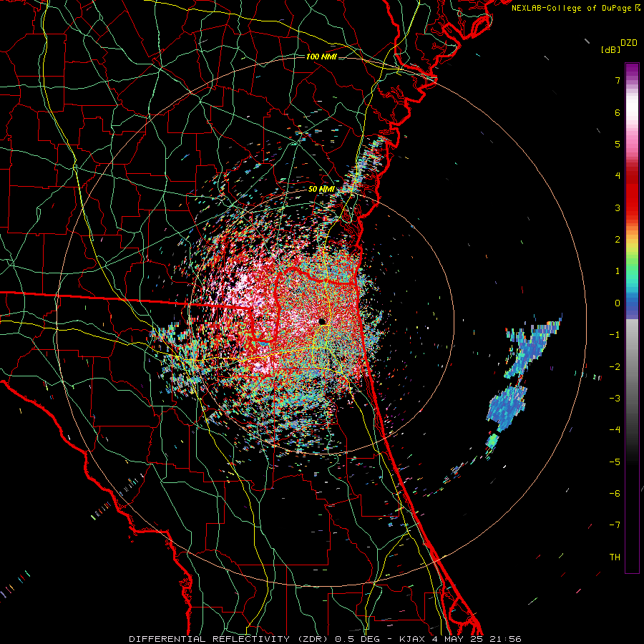Image resolution: width=644 pixels, height=644 pixels.
Task: Click the 0 value on the color scale
Action: (x=618, y=303)
